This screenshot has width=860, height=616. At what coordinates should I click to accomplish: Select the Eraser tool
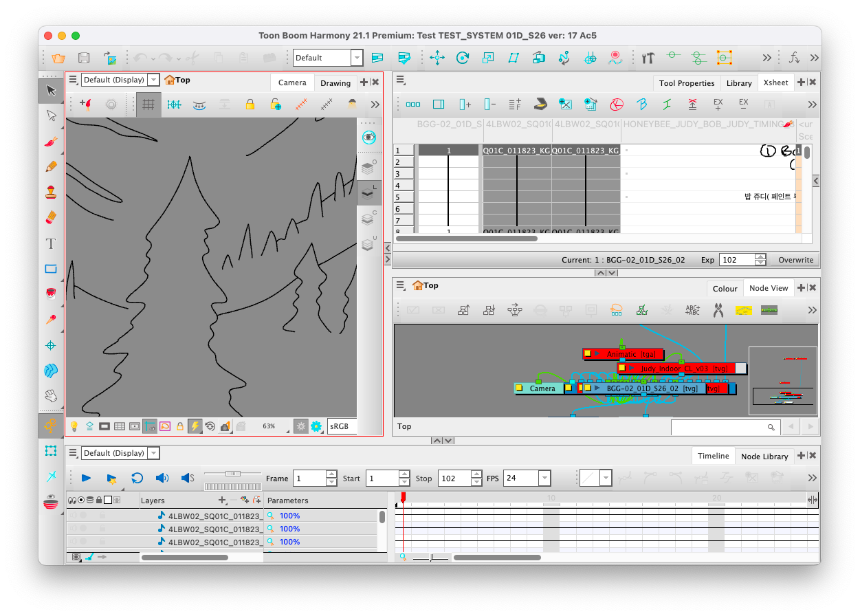[x=51, y=218]
